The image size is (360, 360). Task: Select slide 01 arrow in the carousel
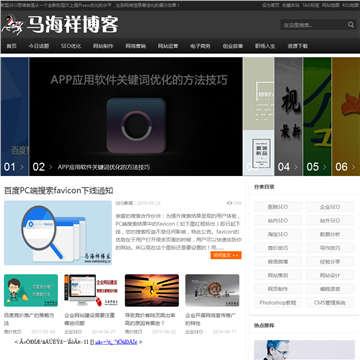[22, 167]
